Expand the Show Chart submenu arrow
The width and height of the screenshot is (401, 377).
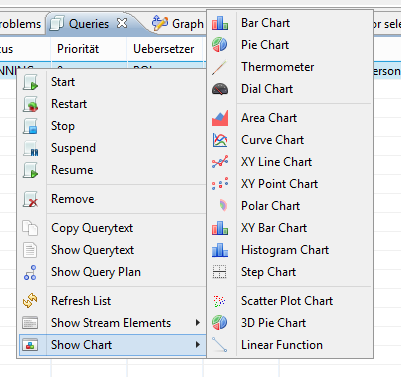click(x=198, y=345)
